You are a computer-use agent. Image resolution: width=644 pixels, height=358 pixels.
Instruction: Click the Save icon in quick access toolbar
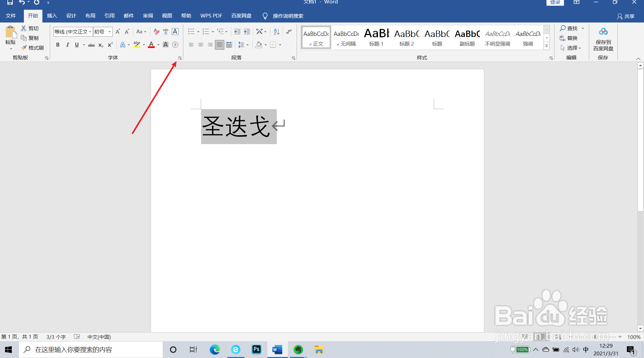tap(10, 2)
